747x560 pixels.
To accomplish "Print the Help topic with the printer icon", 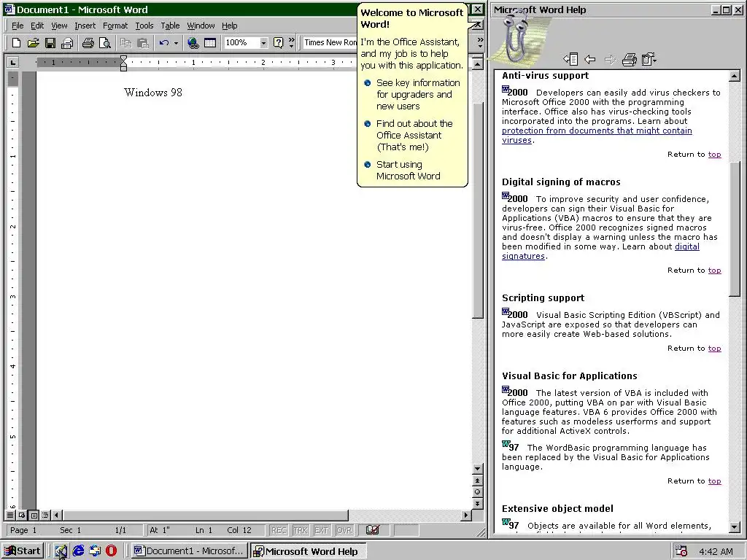I will (630, 59).
